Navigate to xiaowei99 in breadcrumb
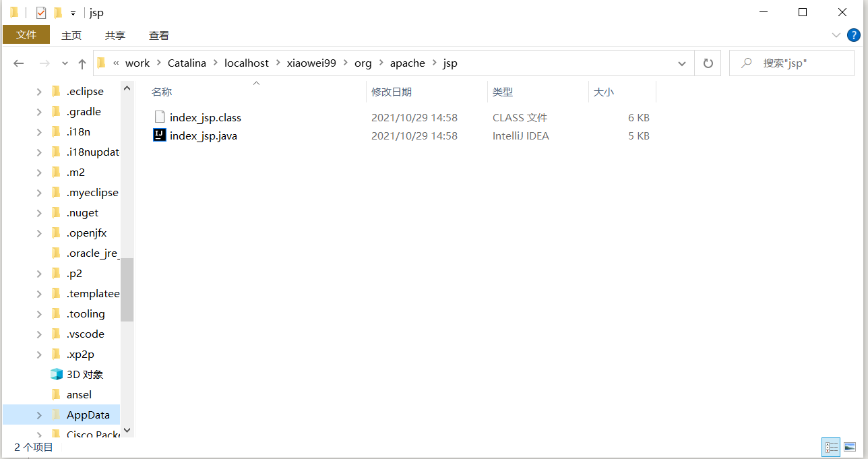The image size is (868, 459). [311, 63]
